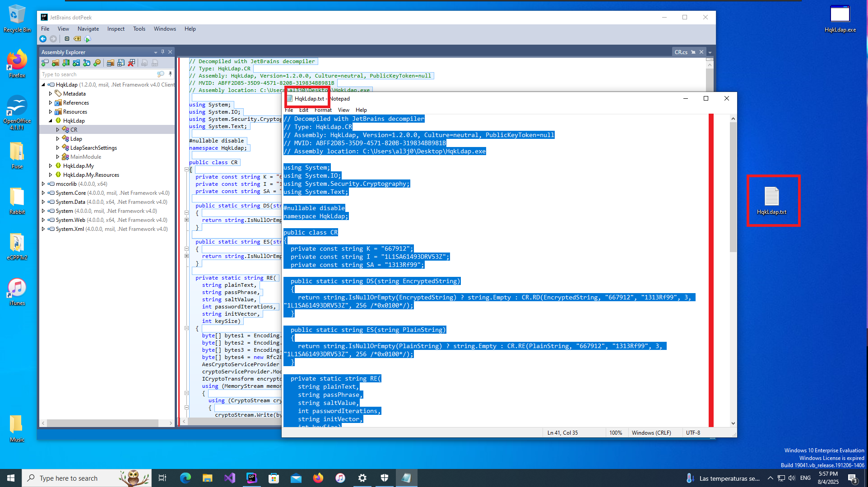Open the Notepad Help menu
Image resolution: width=868 pixels, height=487 pixels.
(361, 110)
